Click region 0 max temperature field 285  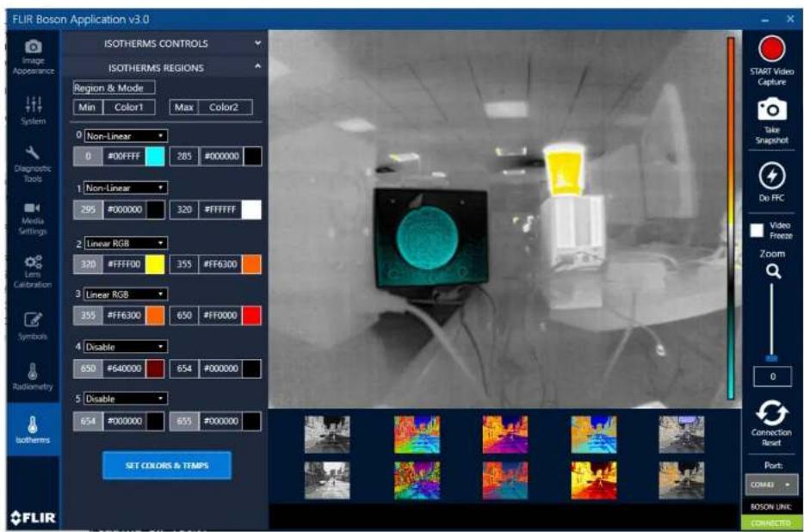click(x=184, y=157)
